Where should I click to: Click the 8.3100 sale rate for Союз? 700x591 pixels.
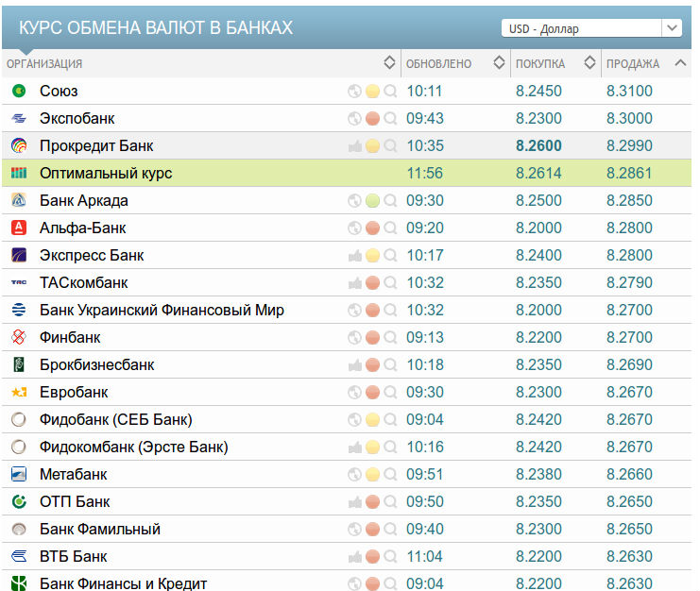tap(629, 91)
